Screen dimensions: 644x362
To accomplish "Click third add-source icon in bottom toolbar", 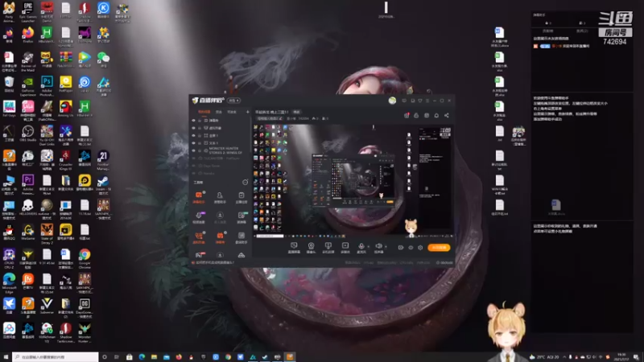I will pos(328,248).
